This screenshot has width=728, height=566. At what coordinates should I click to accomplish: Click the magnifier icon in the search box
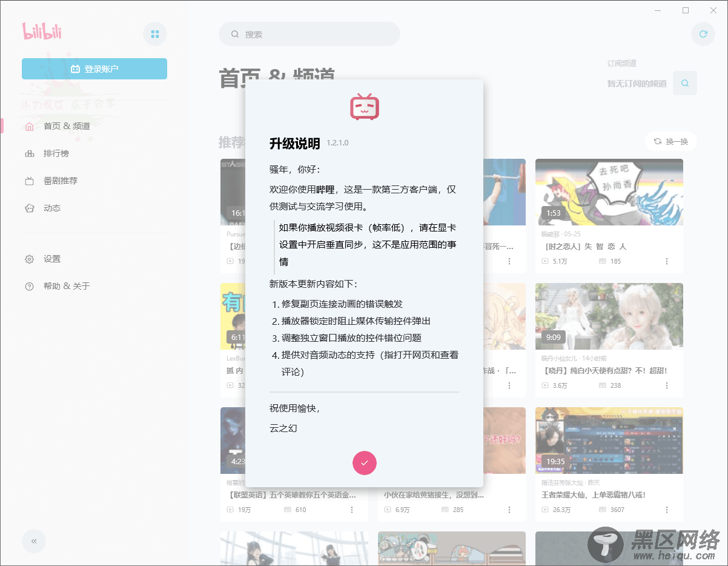click(235, 34)
